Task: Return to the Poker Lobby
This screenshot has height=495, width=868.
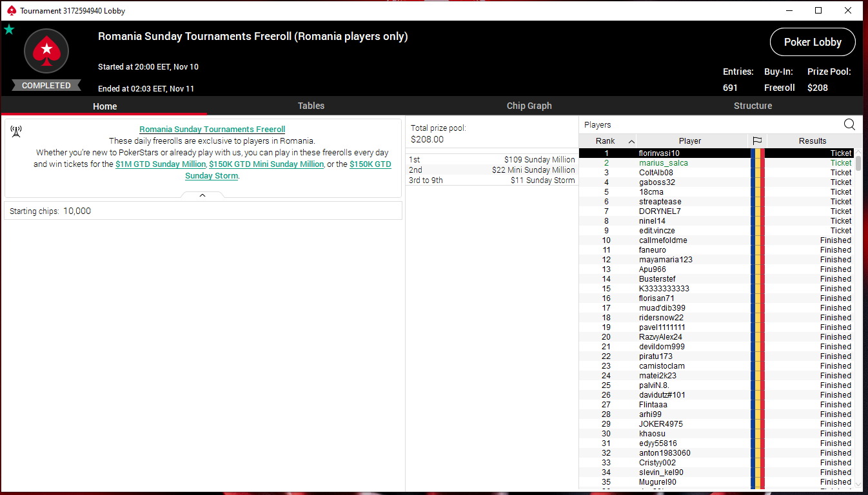Action: point(813,42)
